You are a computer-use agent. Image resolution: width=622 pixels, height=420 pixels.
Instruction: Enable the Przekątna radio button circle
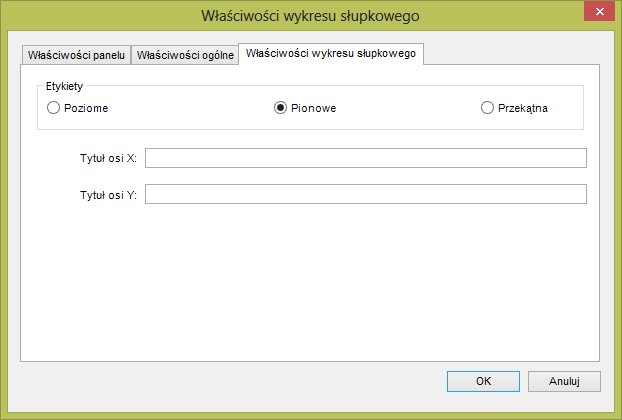click(487, 107)
